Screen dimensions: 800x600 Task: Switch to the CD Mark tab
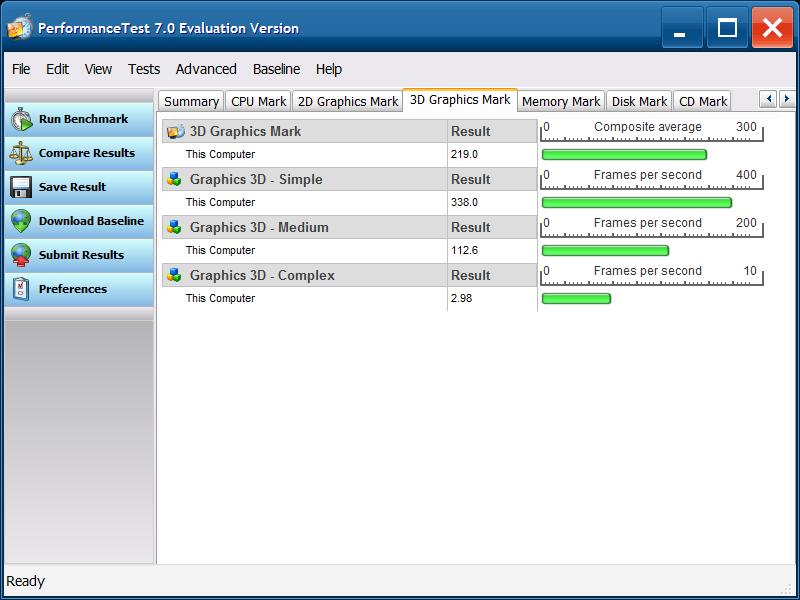click(x=703, y=102)
